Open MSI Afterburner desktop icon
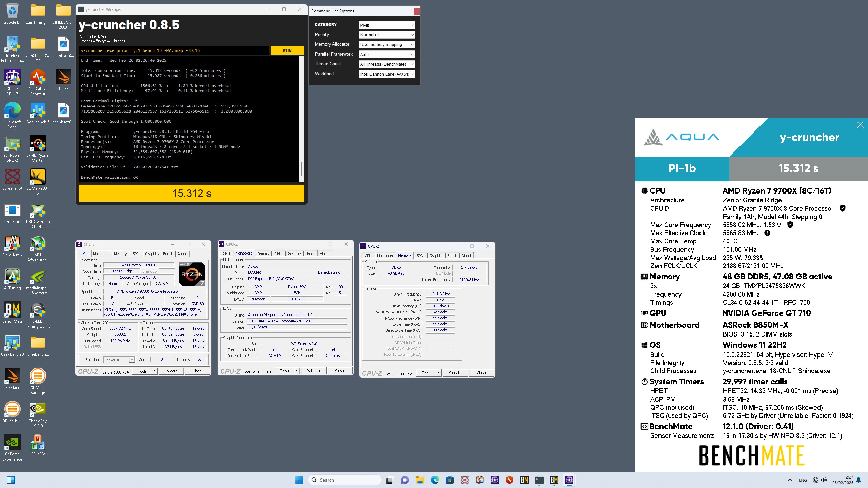 tap(38, 248)
